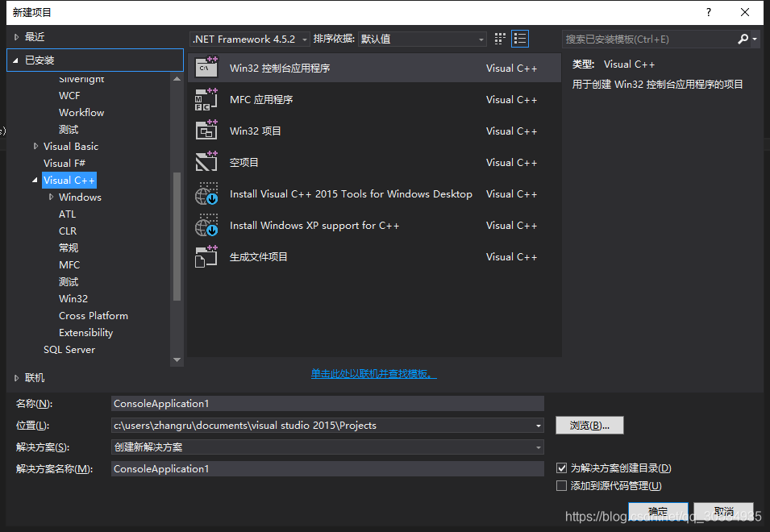Choose the 生成文件项目 template icon
Image resolution: width=770 pixels, height=532 pixels.
click(206, 256)
